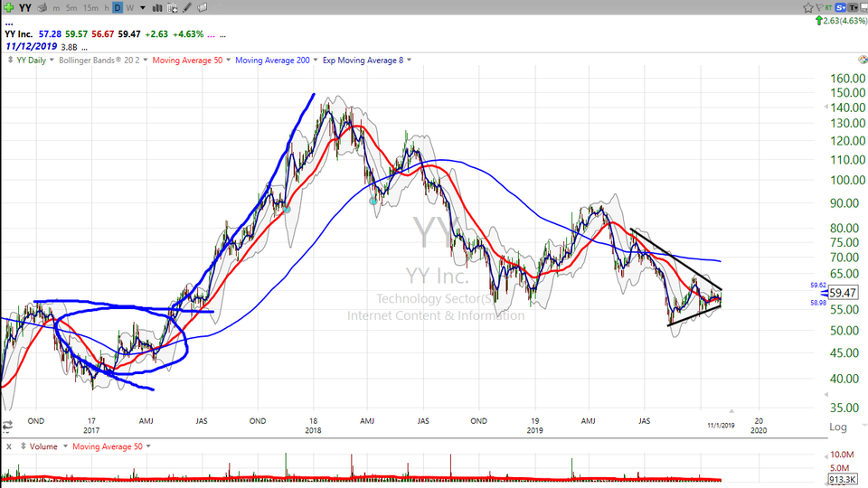Select the Daily (D) timeframe button
This screenshot has height=488, width=868.
(x=118, y=8)
